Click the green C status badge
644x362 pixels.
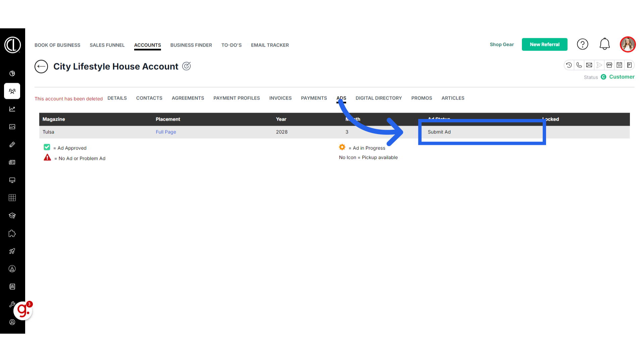click(x=603, y=77)
